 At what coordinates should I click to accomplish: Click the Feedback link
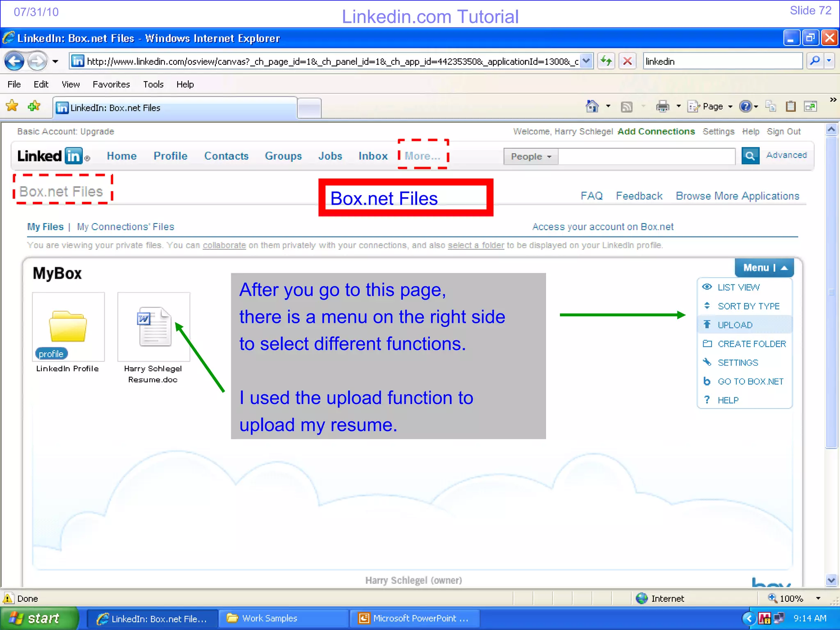tap(639, 196)
